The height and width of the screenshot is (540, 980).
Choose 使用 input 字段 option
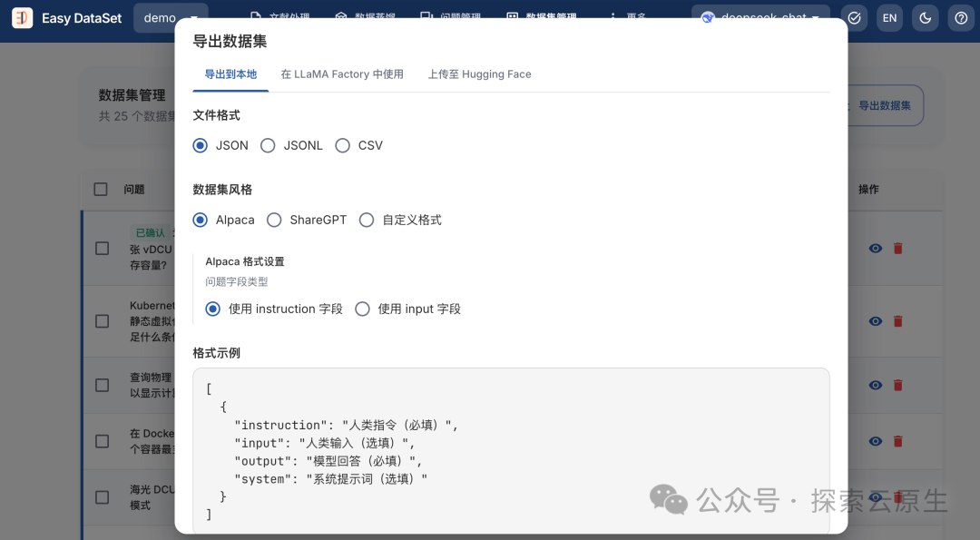pyautogui.click(x=362, y=309)
